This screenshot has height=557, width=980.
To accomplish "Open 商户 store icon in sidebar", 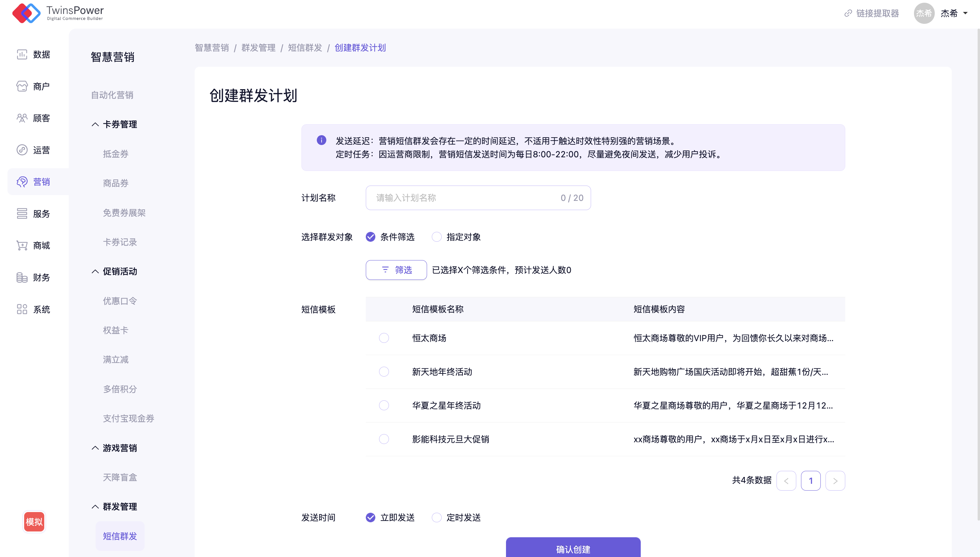I will (x=22, y=86).
